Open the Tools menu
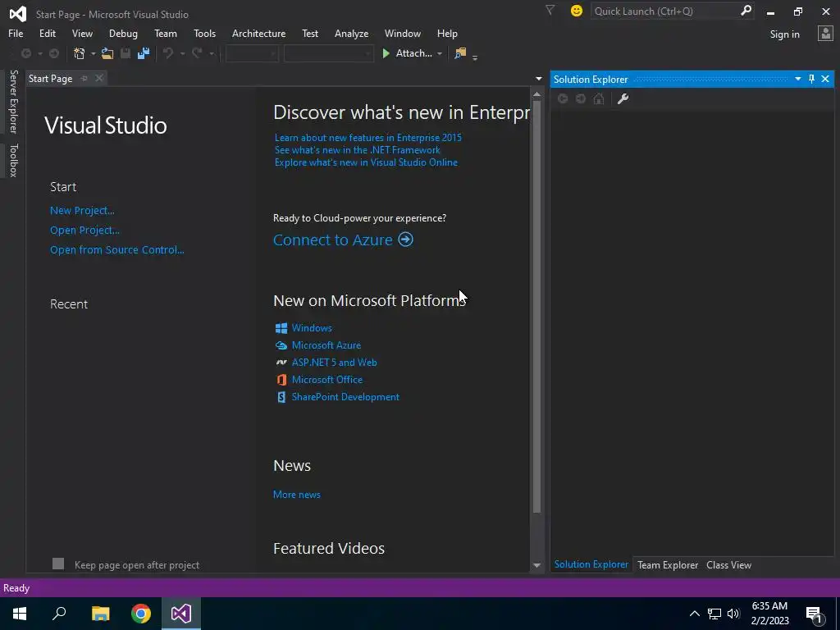Image resolution: width=840 pixels, height=630 pixels. coord(204,33)
